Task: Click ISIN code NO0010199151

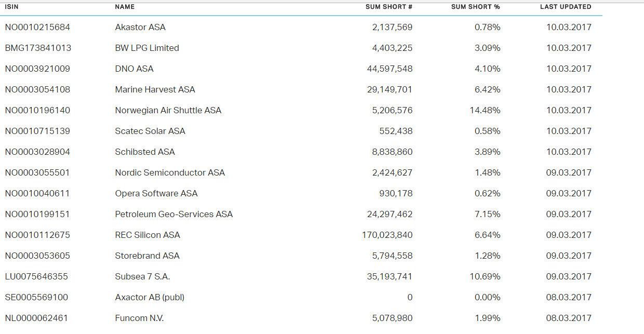Action: [x=37, y=214]
